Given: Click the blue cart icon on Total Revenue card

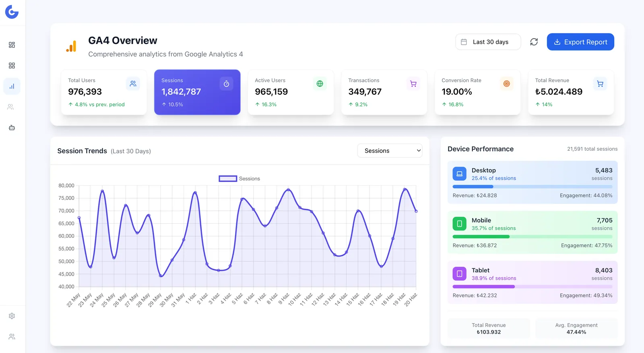Looking at the screenshot, I should (x=600, y=84).
